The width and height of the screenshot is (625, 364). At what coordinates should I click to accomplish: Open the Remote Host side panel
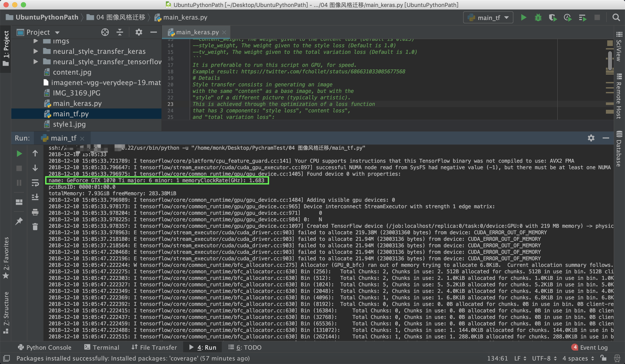click(619, 96)
